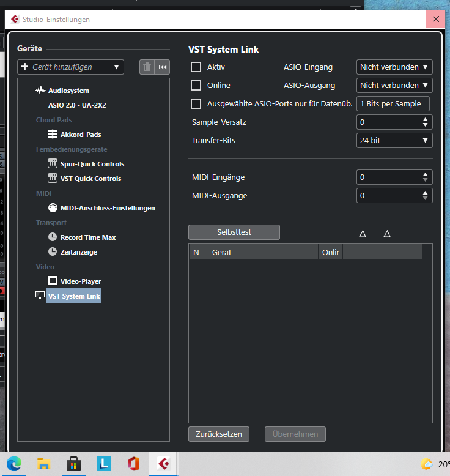Click the MIDI-Anschluss-Einstellungen plug icon
Viewport: 450px width, 476px height.
tap(53, 207)
